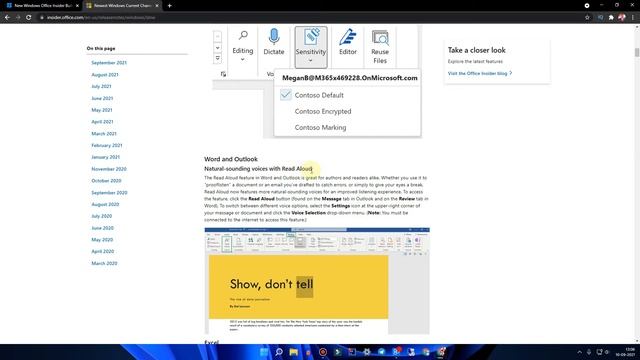
Task: Jump to October 2020 section
Action: pos(106,181)
